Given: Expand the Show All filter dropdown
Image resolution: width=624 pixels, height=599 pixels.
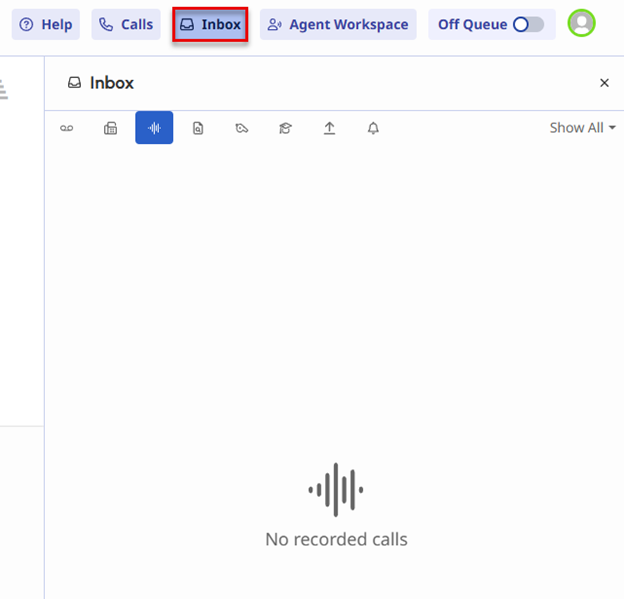Looking at the screenshot, I should [582, 128].
